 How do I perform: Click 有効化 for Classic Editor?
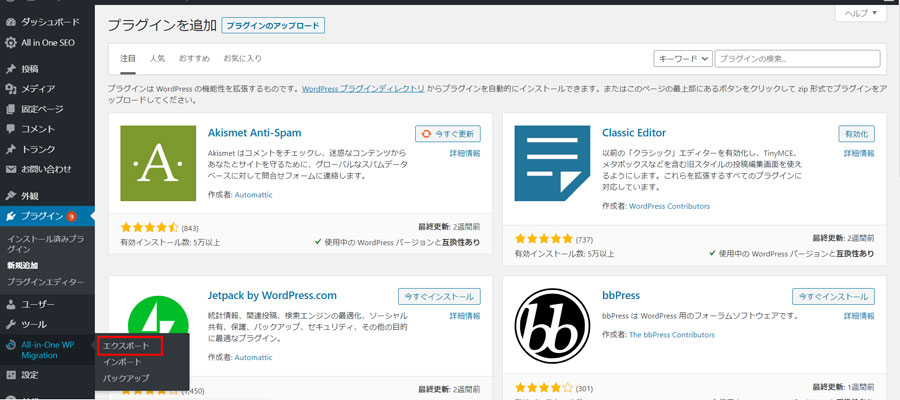[856, 134]
